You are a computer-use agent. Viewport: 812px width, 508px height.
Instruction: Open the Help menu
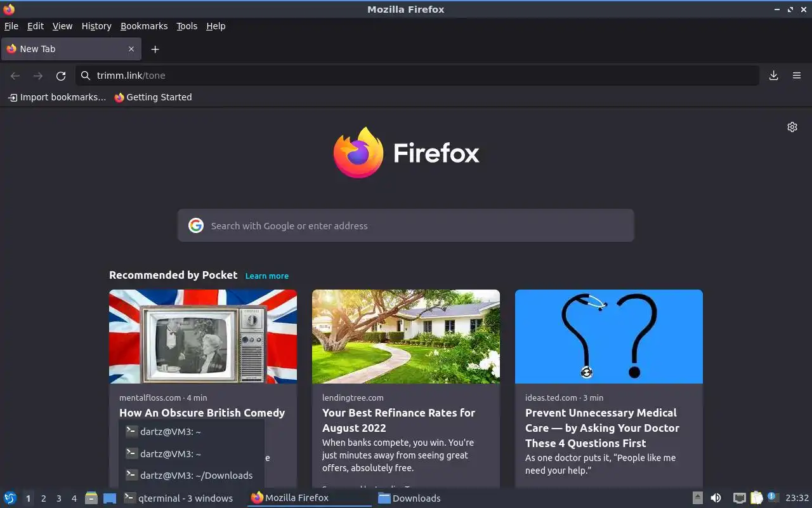point(216,26)
